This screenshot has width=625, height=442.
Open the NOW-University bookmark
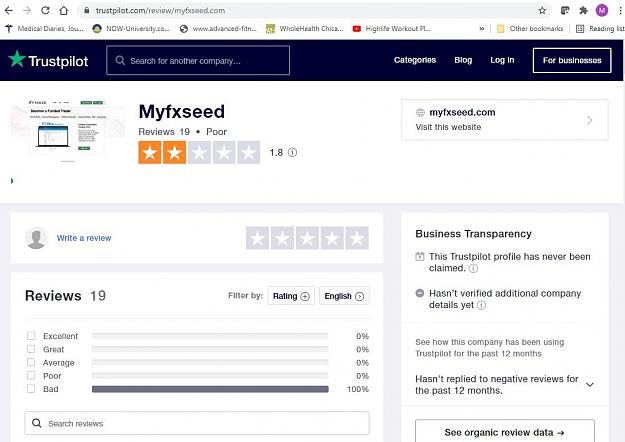tap(131, 29)
